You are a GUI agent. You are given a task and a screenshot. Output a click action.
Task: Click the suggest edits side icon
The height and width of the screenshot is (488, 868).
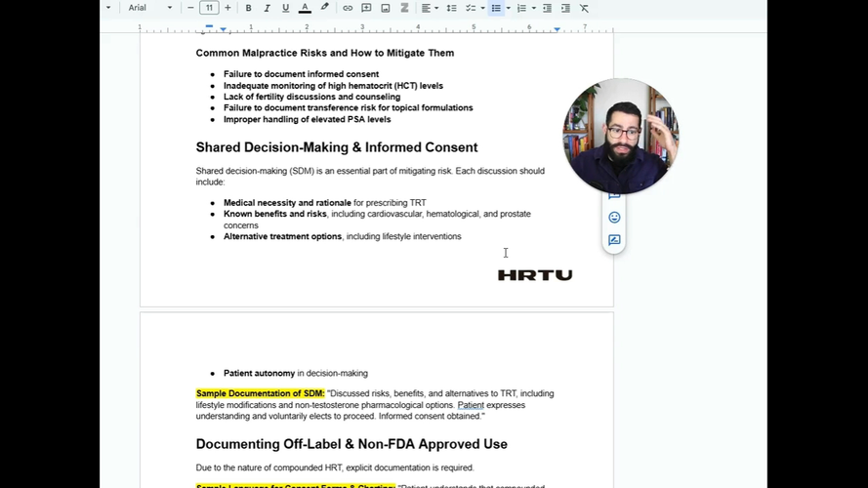[614, 240]
